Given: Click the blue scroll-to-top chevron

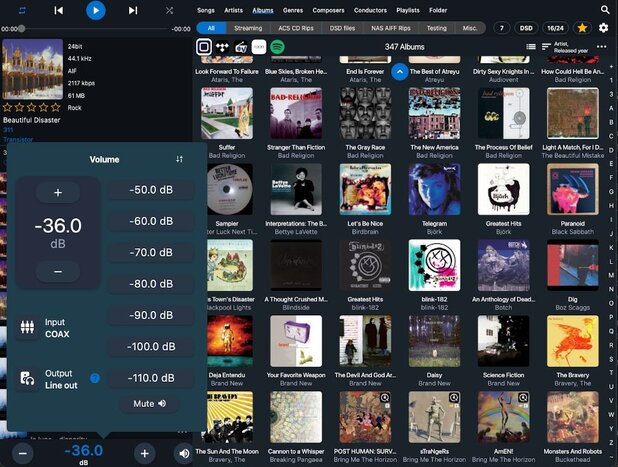Looking at the screenshot, I should 400,72.
